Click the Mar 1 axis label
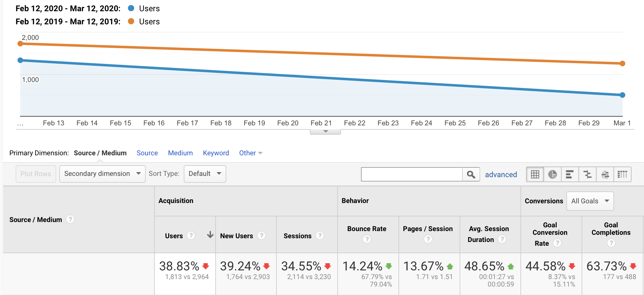This screenshot has width=644, height=295. 622,123
